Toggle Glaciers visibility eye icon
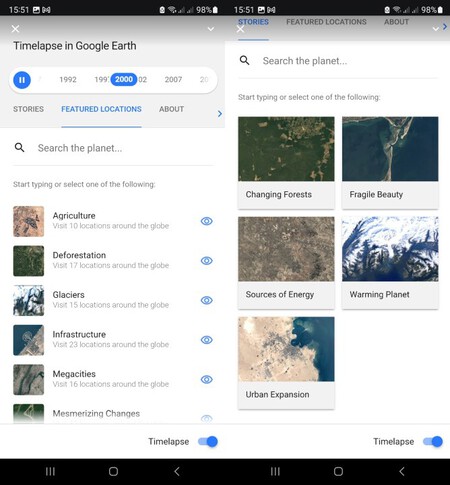Image resolution: width=450 pixels, height=485 pixels. (x=207, y=300)
